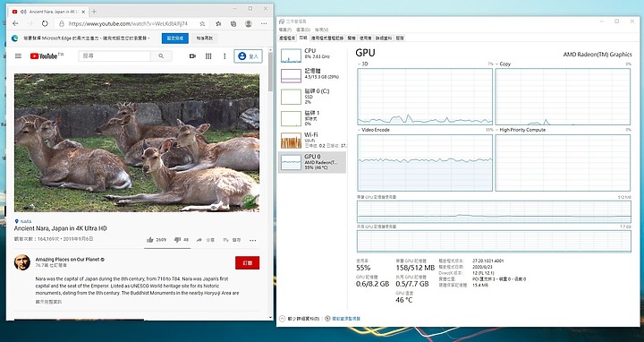The width and height of the screenshot is (644, 342).
Task: Open Task Manager Options menu
Action: point(303,30)
